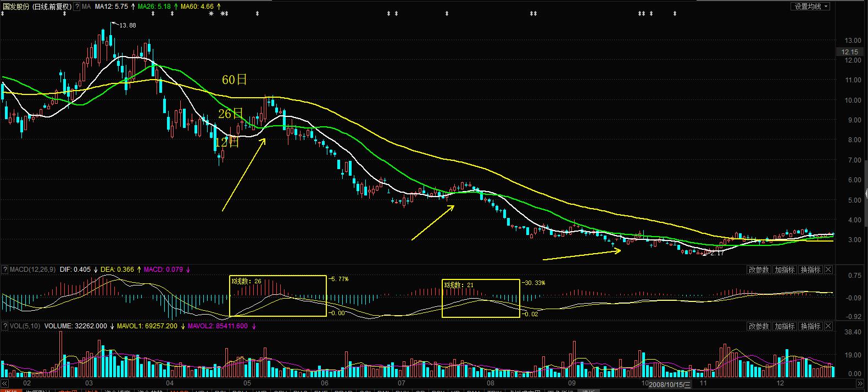Click month 03 on the time axis
This screenshot has height=392, width=868.
(89, 383)
